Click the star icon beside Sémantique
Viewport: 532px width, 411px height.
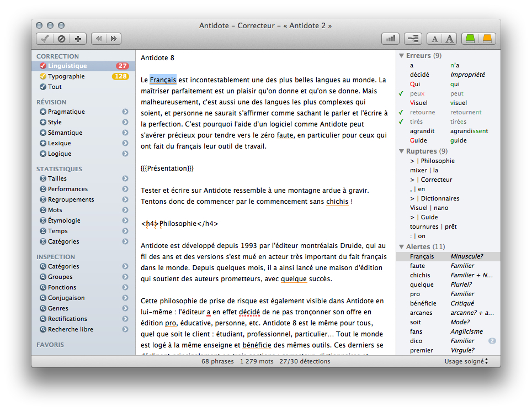click(42, 133)
